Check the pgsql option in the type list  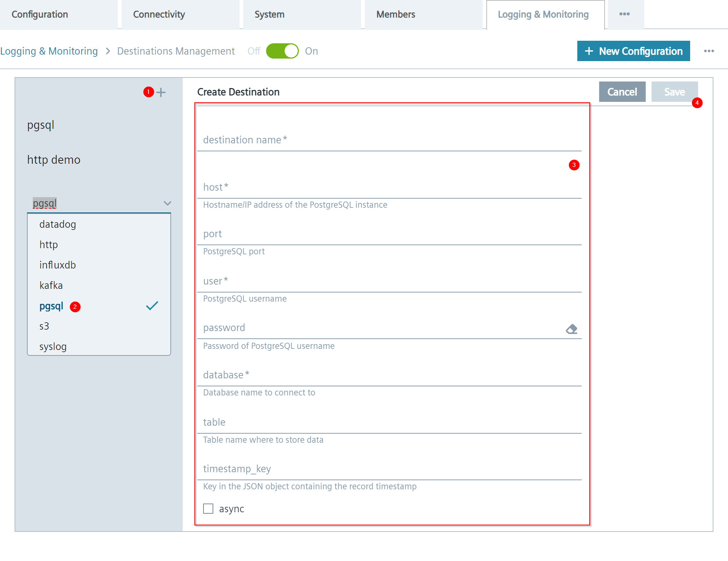coord(51,306)
